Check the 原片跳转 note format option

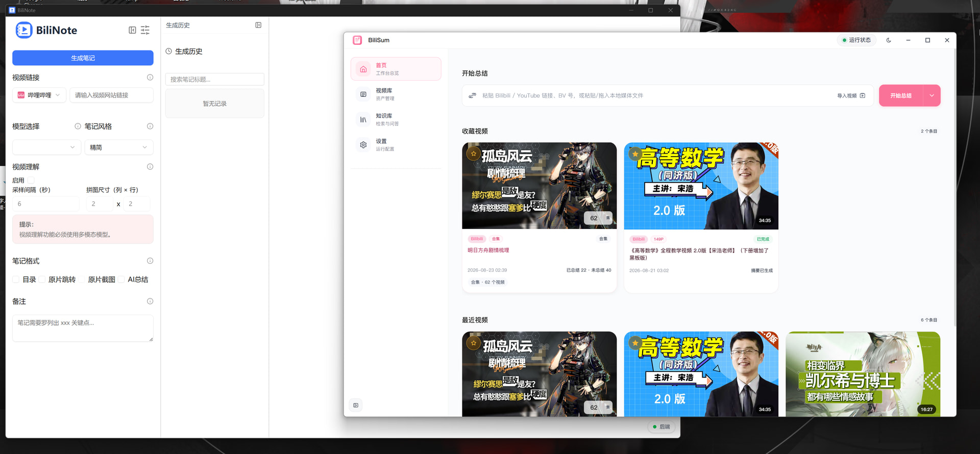click(42, 280)
